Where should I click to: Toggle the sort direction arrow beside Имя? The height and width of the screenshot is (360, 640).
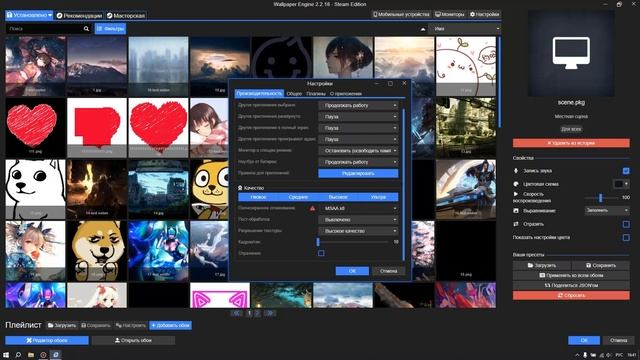coord(423,29)
